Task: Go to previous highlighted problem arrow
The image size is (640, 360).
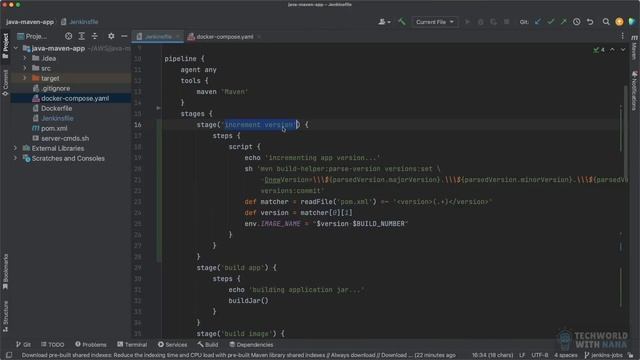Action: click(612, 50)
